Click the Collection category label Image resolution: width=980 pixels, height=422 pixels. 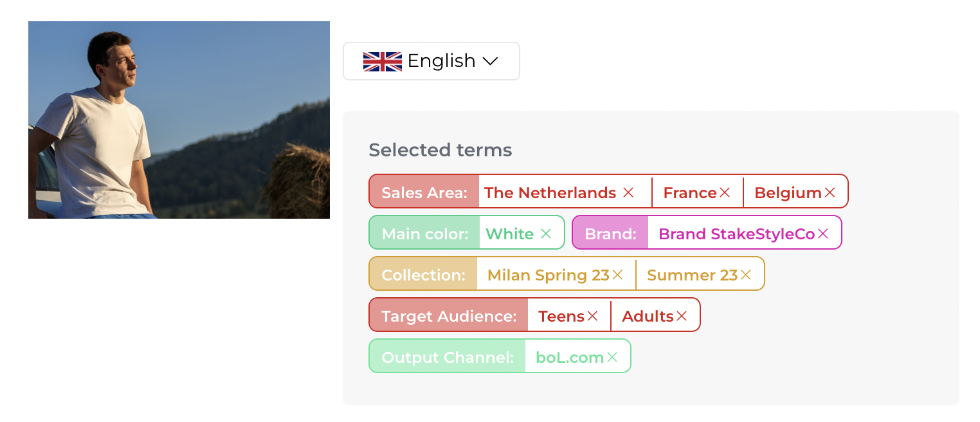pyautogui.click(x=423, y=275)
